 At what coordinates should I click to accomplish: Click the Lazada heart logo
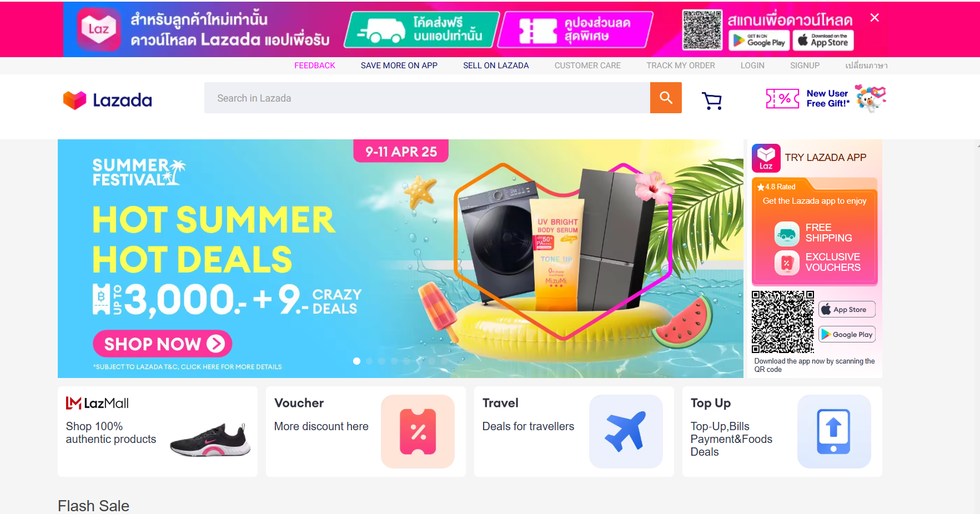pos(74,100)
